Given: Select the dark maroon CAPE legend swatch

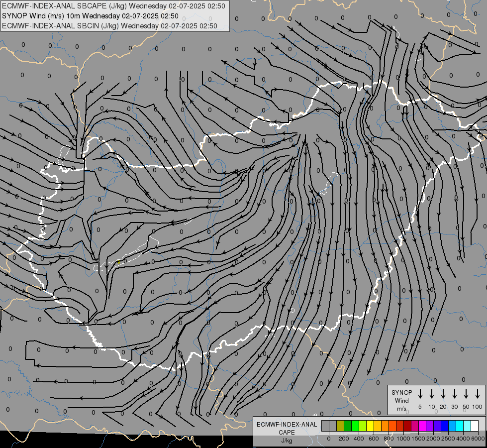Looking at the screenshot, I should (408, 426).
